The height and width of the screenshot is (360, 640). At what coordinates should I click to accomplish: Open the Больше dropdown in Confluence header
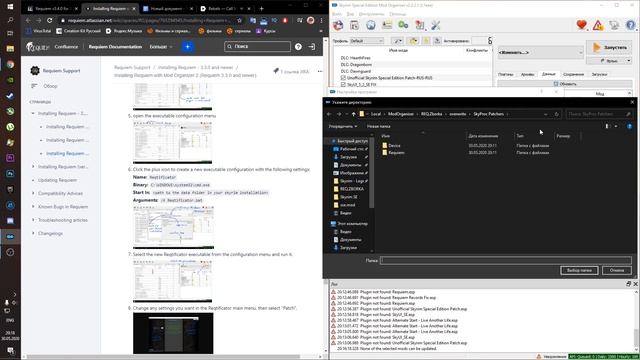click(x=161, y=47)
